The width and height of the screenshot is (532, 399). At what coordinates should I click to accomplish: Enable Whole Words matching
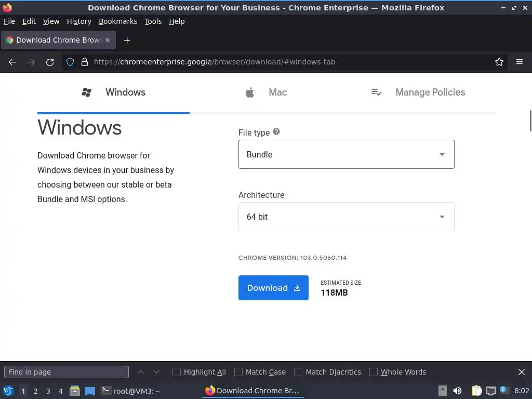[373, 372]
